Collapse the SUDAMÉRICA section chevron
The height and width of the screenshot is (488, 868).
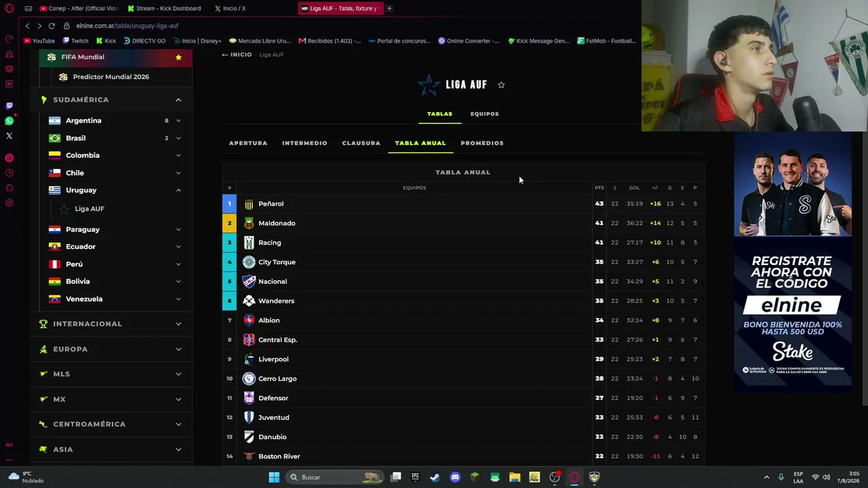[x=178, y=100]
